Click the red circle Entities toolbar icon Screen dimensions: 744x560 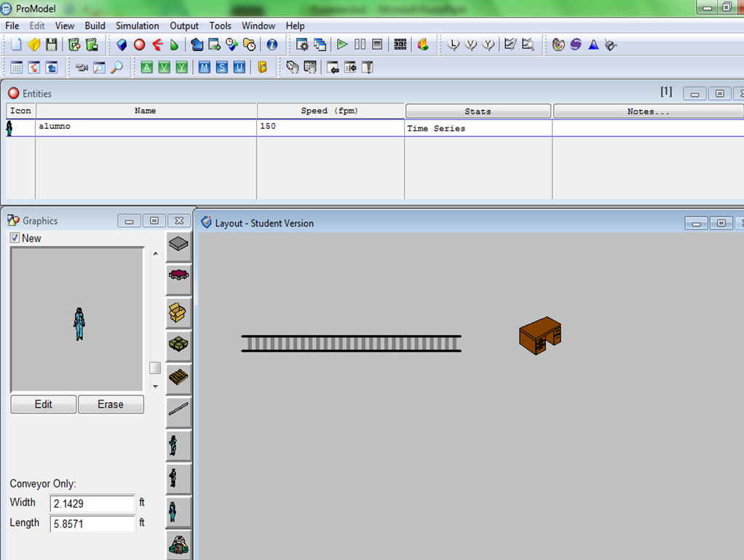[139, 45]
